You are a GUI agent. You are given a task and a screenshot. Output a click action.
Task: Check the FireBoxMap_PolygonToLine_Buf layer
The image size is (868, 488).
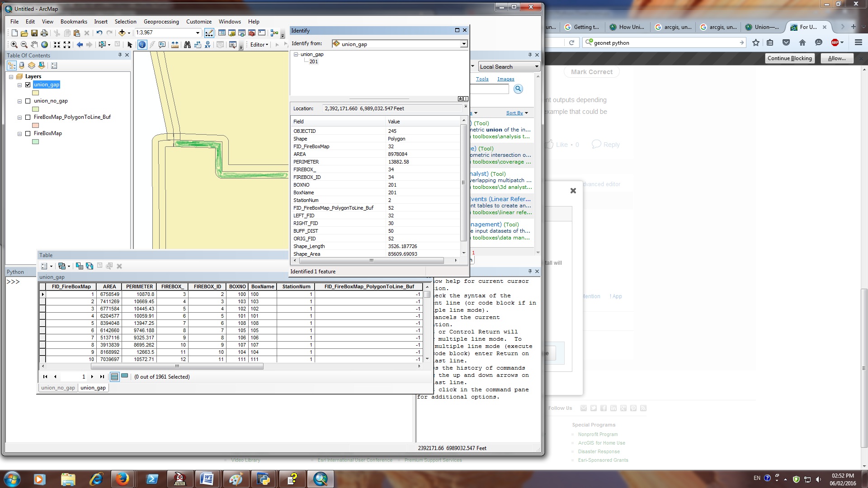click(28, 117)
